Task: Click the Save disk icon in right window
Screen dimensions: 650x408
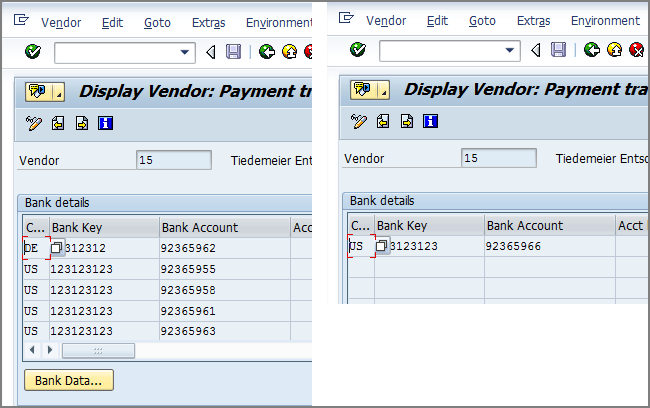Action: (x=558, y=50)
